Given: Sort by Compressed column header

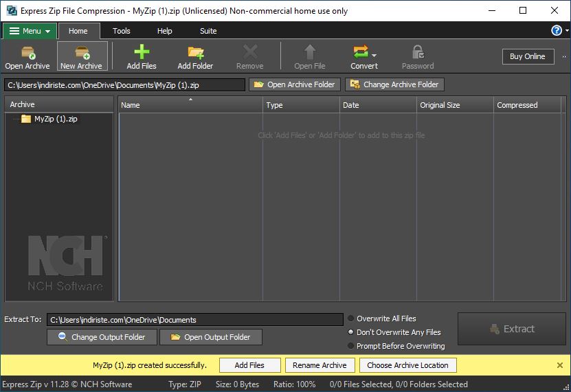Looking at the screenshot, I should [x=527, y=105].
